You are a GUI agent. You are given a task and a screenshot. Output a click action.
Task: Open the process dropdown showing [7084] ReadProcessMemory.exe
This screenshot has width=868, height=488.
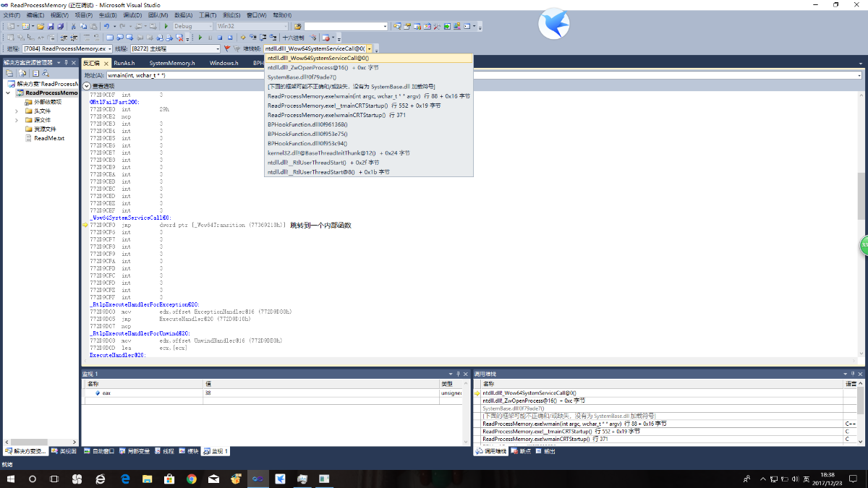[67, 48]
